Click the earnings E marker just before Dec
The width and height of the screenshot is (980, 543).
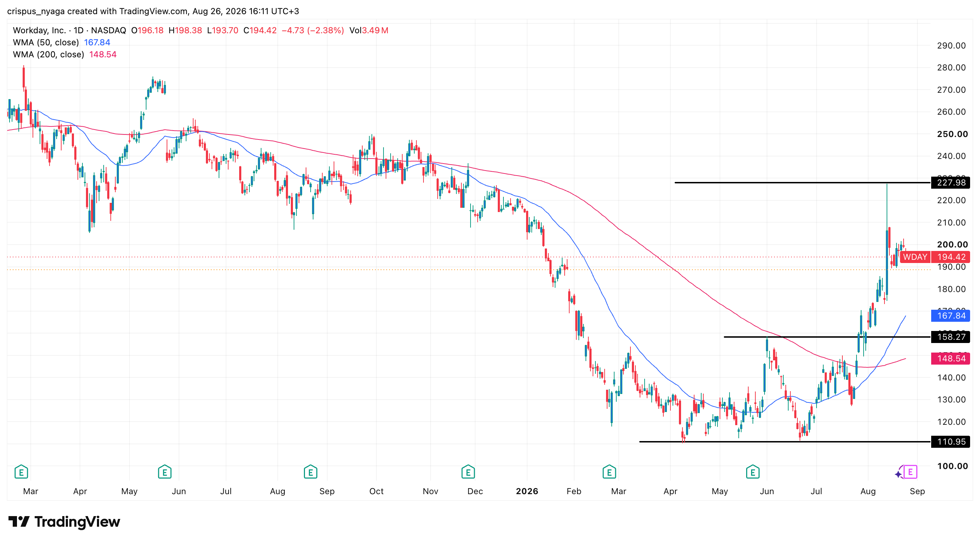point(468,472)
